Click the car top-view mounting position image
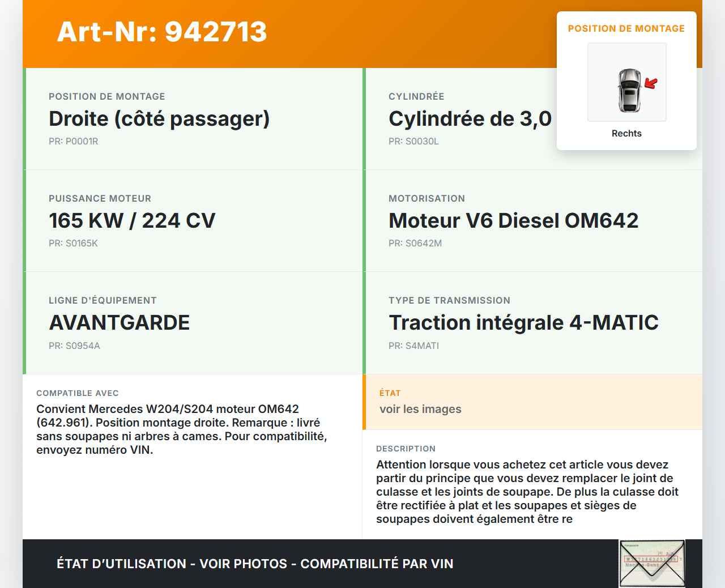The width and height of the screenshot is (725, 588). (x=627, y=82)
